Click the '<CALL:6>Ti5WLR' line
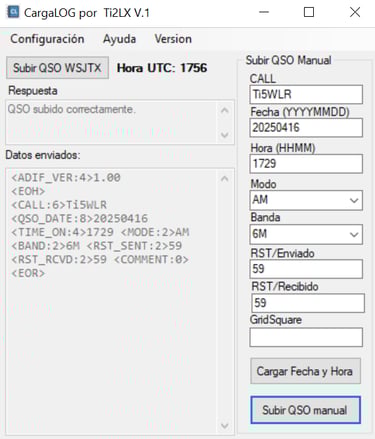This screenshot has height=439, width=375. pyautogui.click(x=59, y=205)
